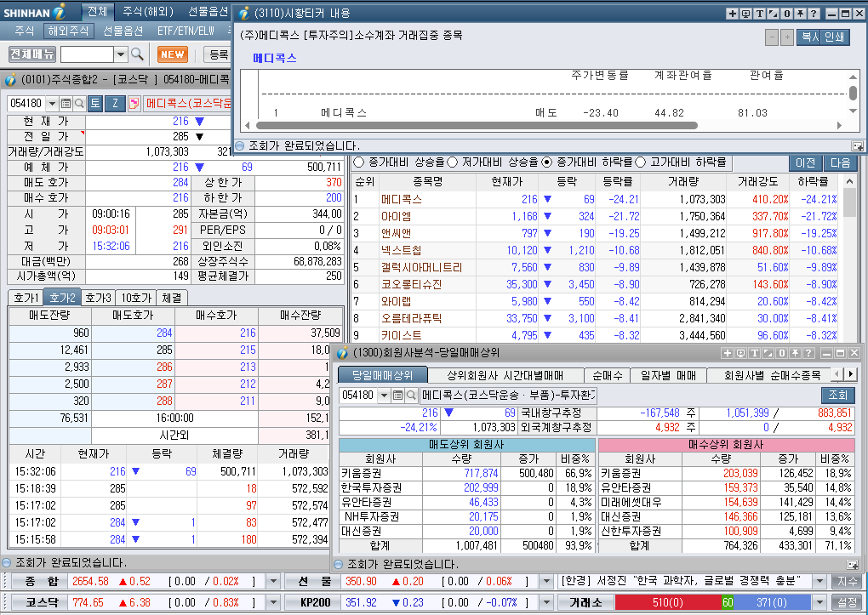Switch to 전체 top menu tab

point(98,12)
